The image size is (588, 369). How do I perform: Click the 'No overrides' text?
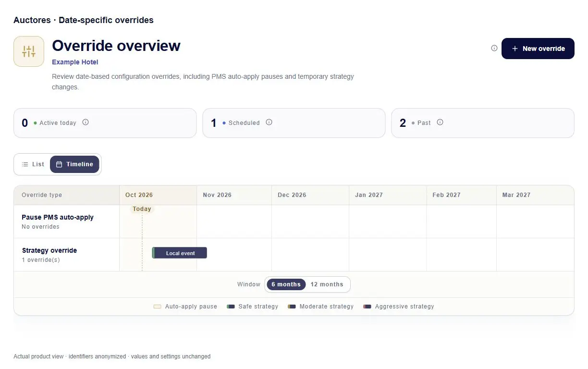(40, 227)
